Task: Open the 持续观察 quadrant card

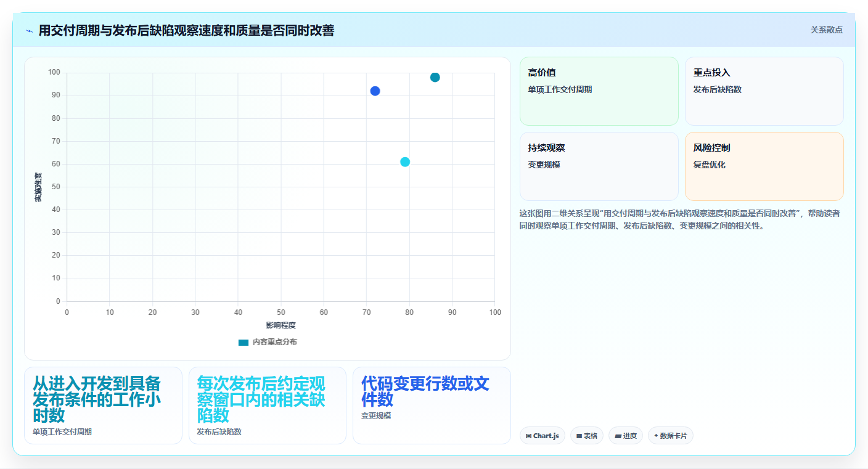Action: (x=599, y=166)
